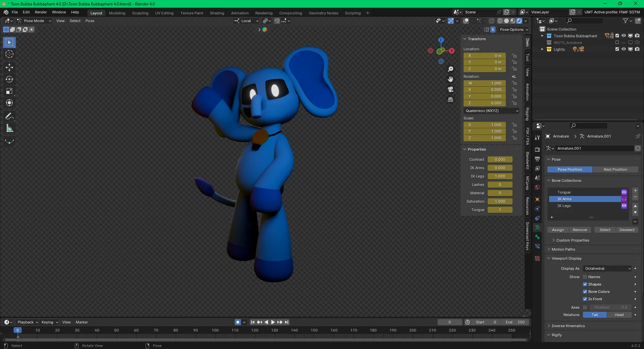This screenshot has height=349, width=644.
Task: Switch to the Shading workspace tab
Action: click(x=217, y=13)
